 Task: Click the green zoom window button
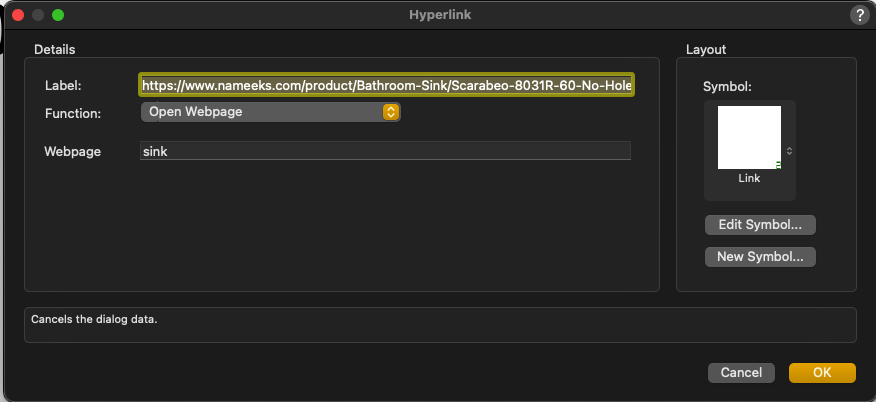[58, 15]
